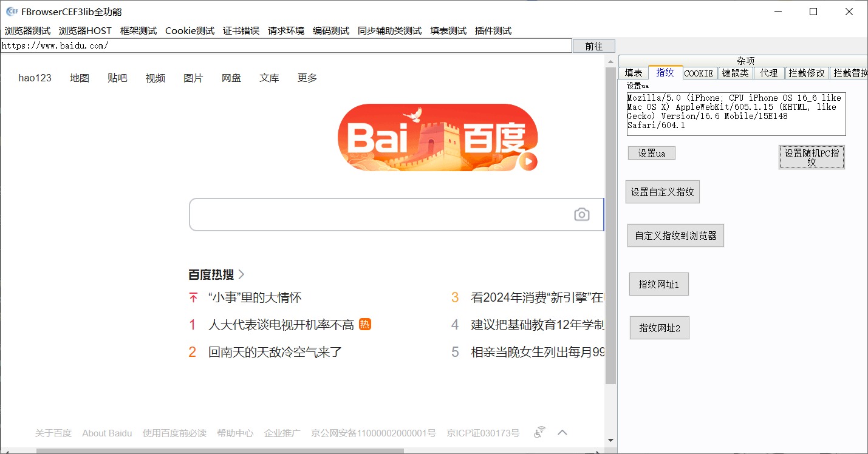The height and width of the screenshot is (454, 868).
Task: Open the 百度热搜 heading link
Action: [211, 274]
